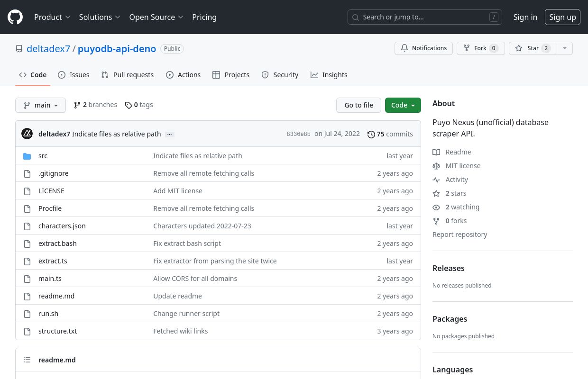Open the main branch selector dropdown
588x379 pixels.
[x=40, y=105]
